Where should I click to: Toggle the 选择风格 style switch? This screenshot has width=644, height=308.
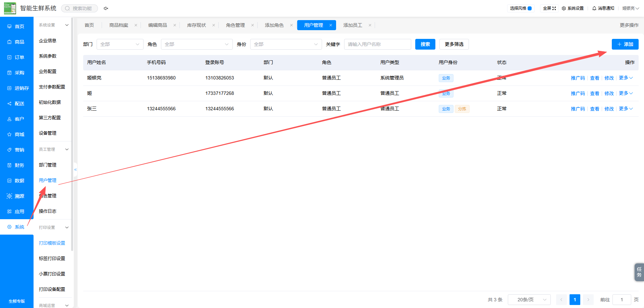[530, 8]
